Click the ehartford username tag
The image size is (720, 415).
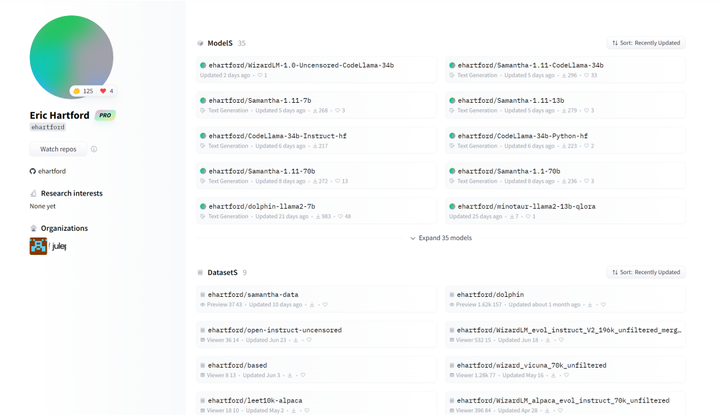point(48,127)
